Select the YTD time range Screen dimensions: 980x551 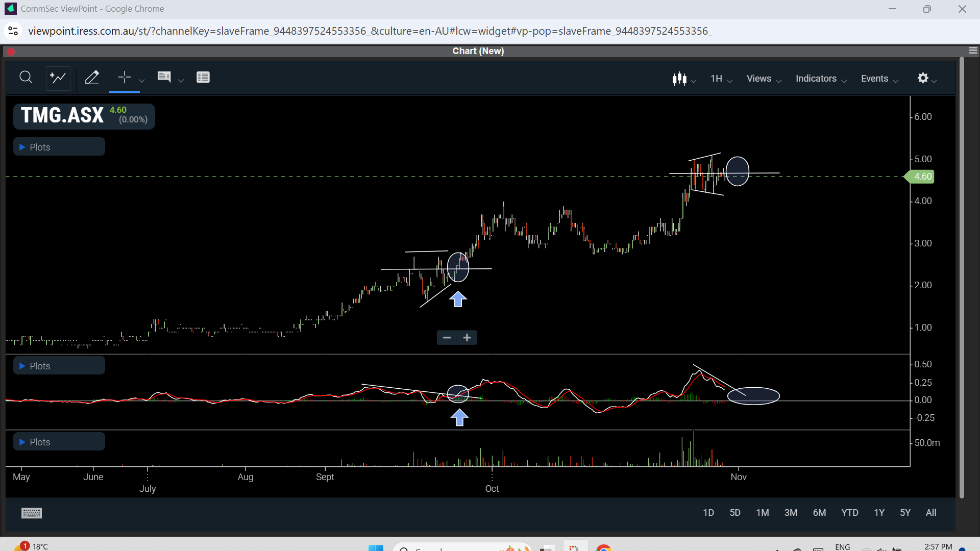[x=850, y=513]
